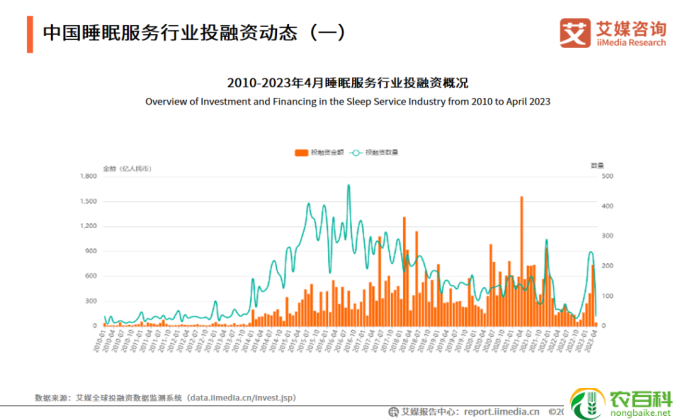Viewport: 680px width, 420px height.
Task: Toggle the 投融资金额 legend series
Action: 326,151
